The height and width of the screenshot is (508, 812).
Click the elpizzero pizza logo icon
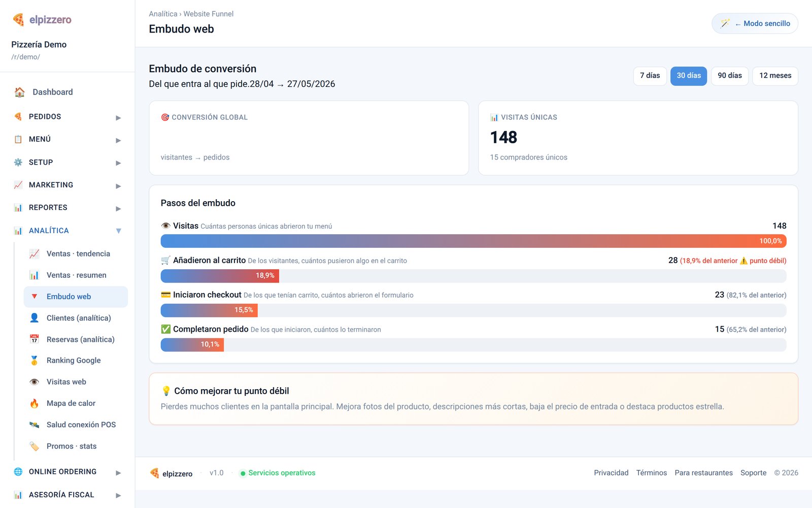point(18,20)
